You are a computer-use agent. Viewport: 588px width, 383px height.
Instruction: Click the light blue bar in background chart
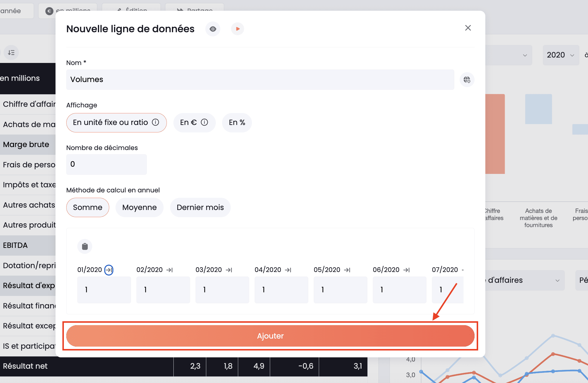[x=538, y=109]
